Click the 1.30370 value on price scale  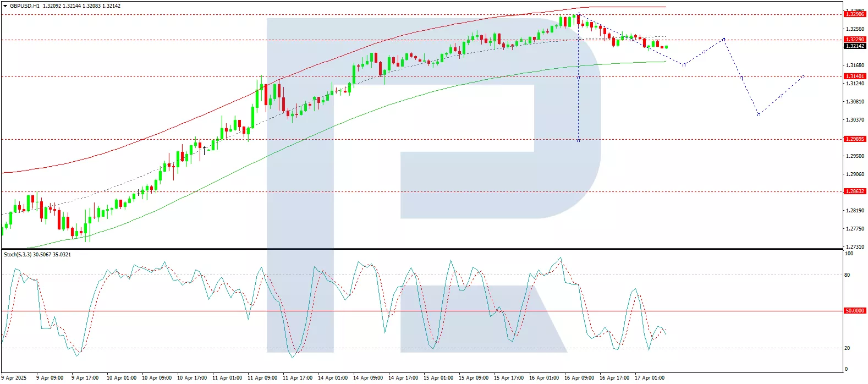pos(855,120)
